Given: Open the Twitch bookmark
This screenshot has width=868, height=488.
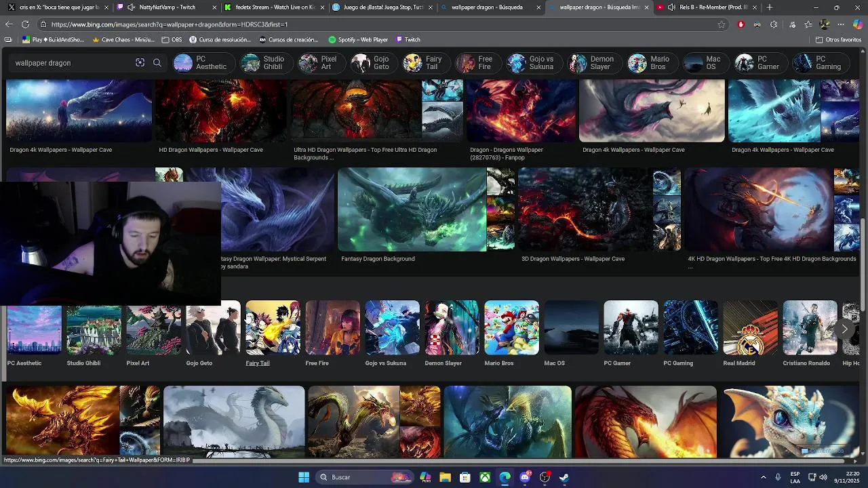Looking at the screenshot, I should (408, 39).
